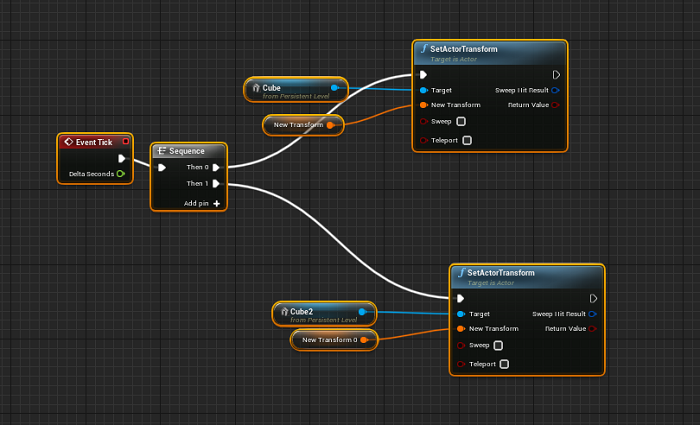The width and height of the screenshot is (700, 425).
Task: Click the Then 1 execution pin
Action: pos(216,183)
